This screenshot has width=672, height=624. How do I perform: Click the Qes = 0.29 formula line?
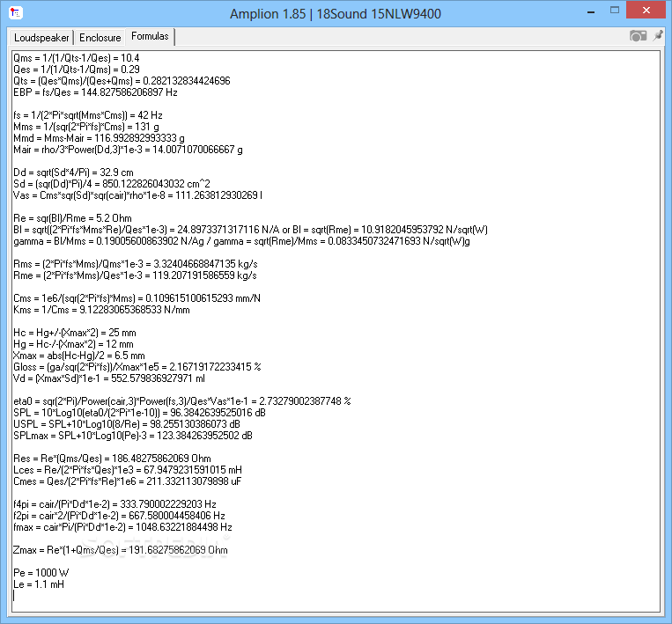click(x=77, y=70)
